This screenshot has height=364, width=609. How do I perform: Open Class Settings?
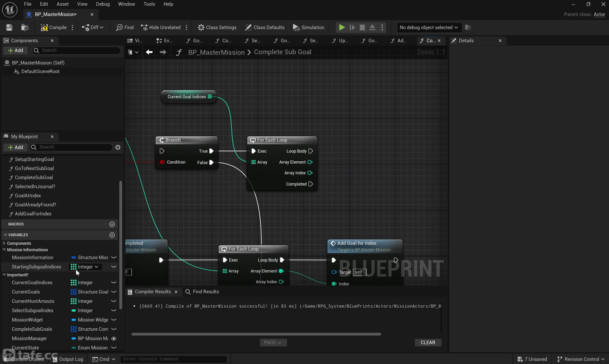pos(217,27)
